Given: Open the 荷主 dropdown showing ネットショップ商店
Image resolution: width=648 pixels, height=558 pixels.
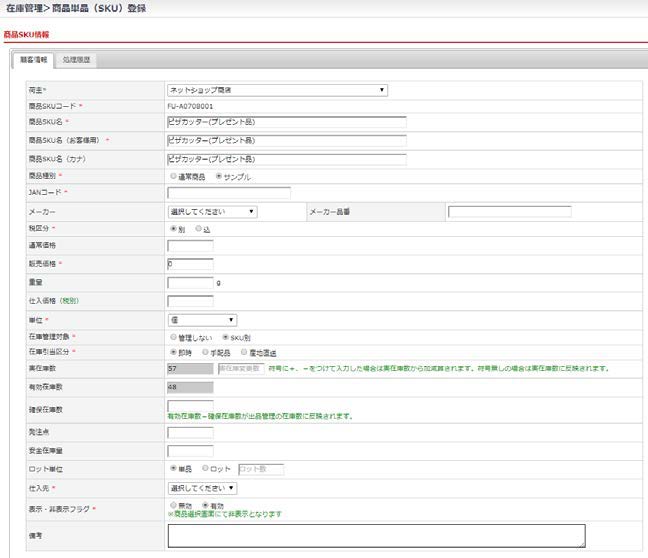Looking at the screenshot, I should [x=277, y=90].
